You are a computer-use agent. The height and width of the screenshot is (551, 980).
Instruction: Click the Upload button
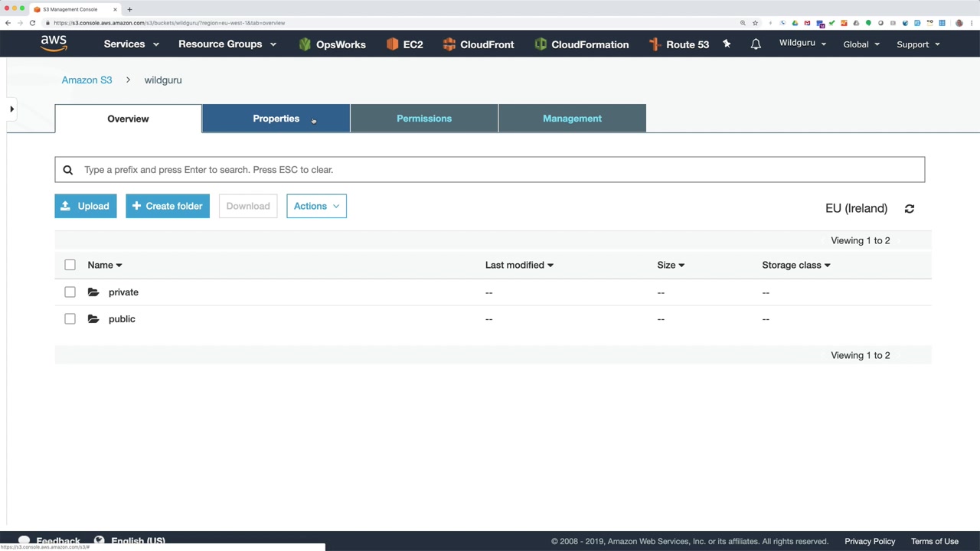coord(86,206)
